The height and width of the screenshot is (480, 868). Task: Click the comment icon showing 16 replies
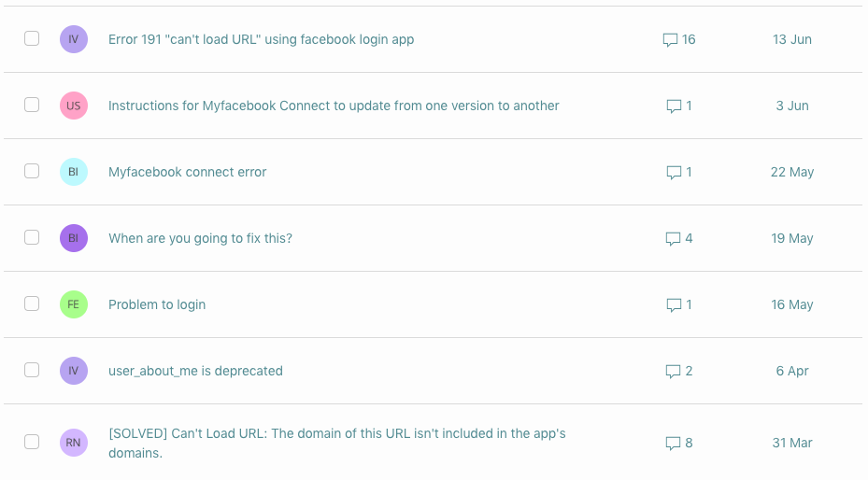[x=670, y=40]
